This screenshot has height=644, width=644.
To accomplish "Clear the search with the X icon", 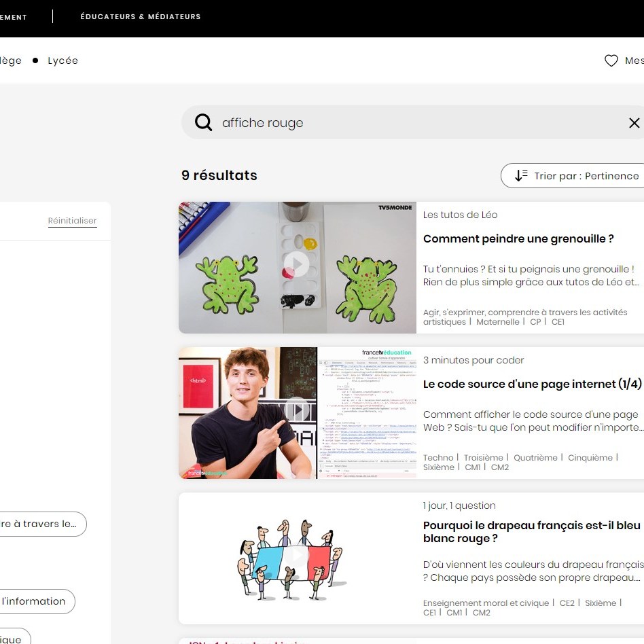I will (634, 122).
